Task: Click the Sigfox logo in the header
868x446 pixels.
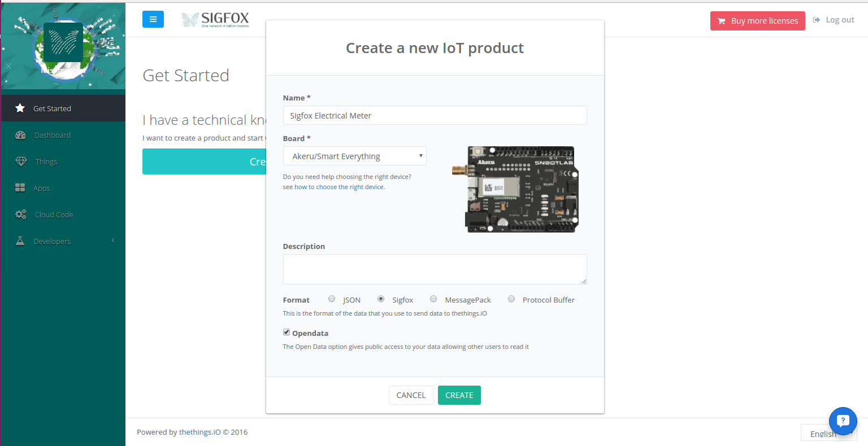Action: tap(215, 20)
